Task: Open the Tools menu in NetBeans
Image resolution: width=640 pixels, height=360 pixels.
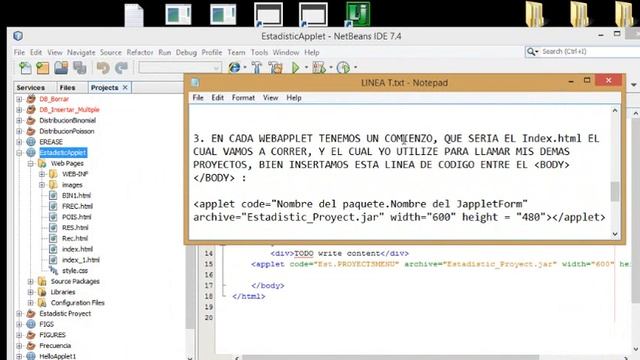Action: (x=259, y=52)
